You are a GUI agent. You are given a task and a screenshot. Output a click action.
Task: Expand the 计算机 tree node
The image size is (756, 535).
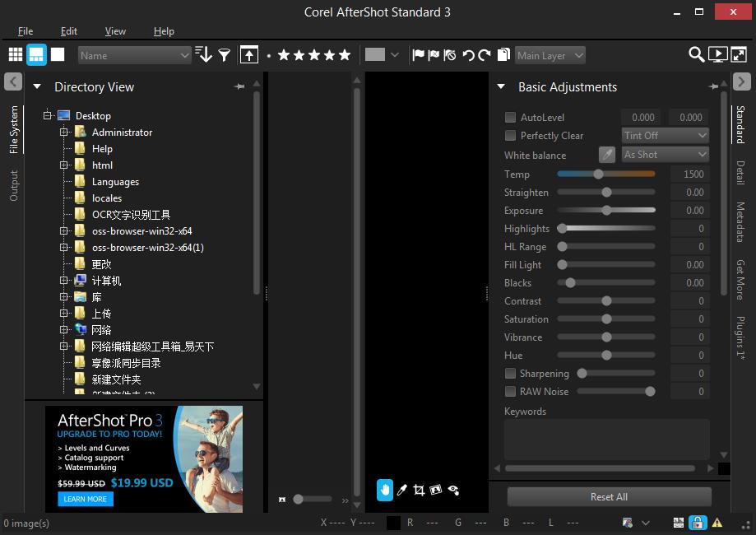tap(63, 281)
